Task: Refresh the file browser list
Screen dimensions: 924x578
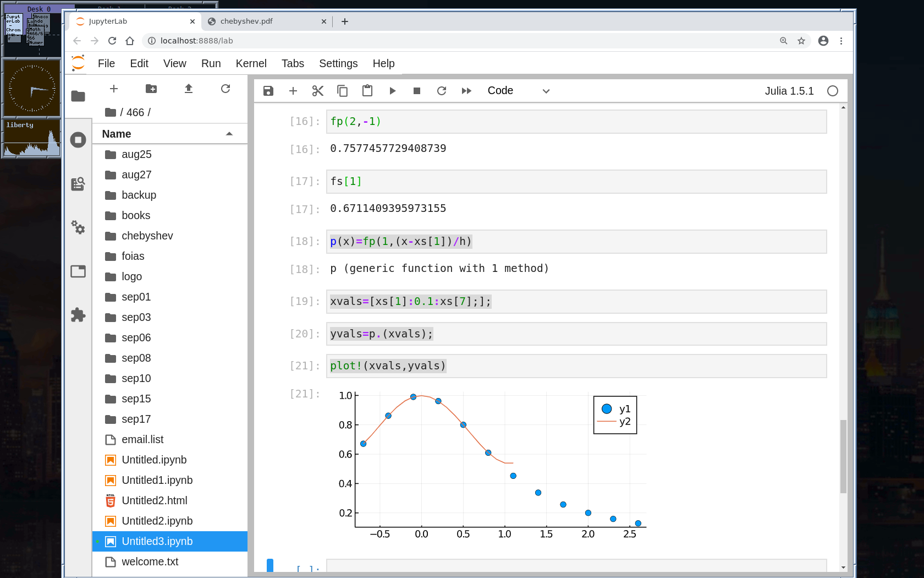Action: [226, 89]
